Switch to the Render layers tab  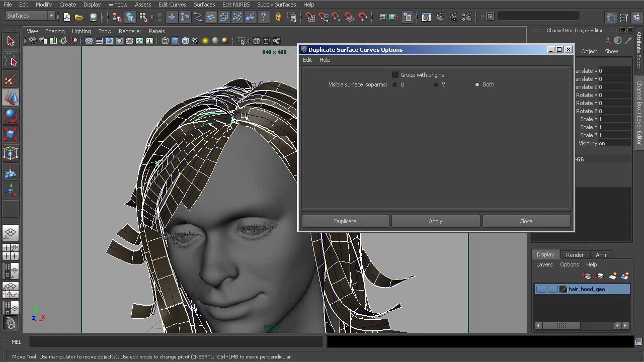pyautogui.click(x=575, y=255)
